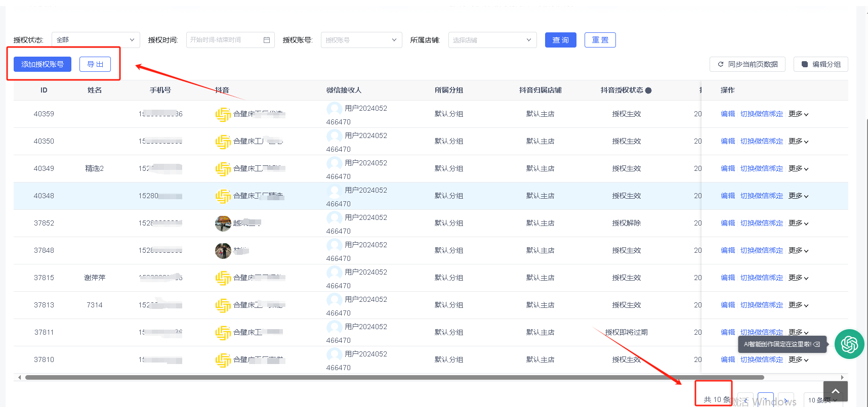Select page 1 in pagination
Image resolution: width=868 pixels, height=407 pixels.
(x=765, y=400)
